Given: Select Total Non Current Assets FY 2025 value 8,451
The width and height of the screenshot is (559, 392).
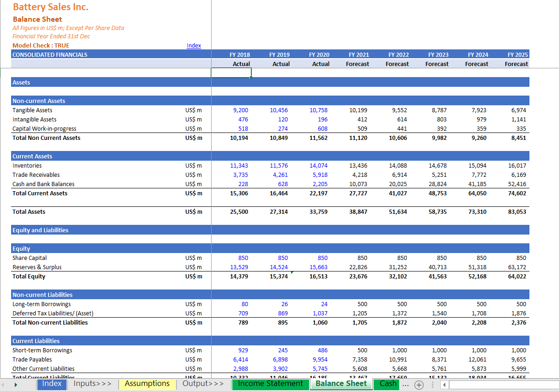Looking at the screenshot, I should (518, 138).
